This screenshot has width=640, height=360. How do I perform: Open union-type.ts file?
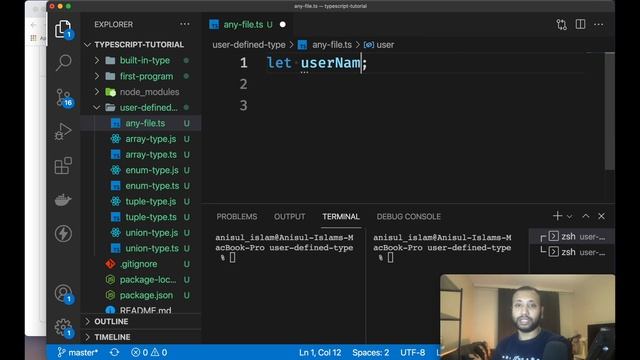click(152, 248)
